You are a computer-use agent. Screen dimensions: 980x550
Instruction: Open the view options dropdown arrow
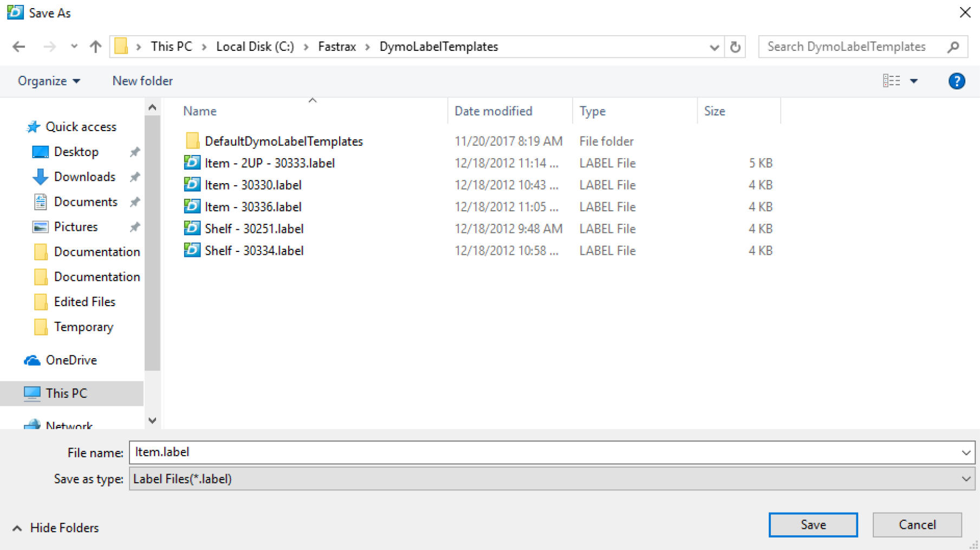click(914, 81)
